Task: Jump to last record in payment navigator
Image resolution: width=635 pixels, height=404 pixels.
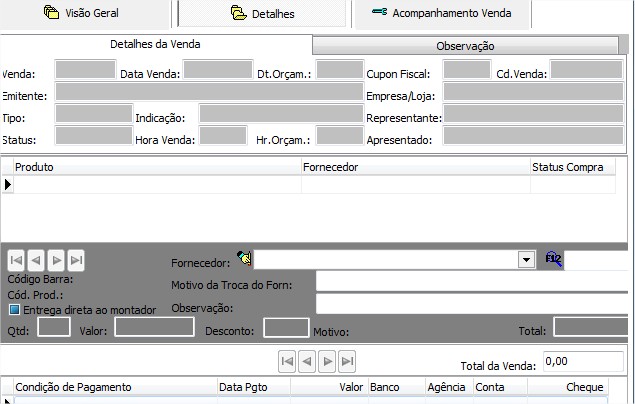Action: click(347, 361)
